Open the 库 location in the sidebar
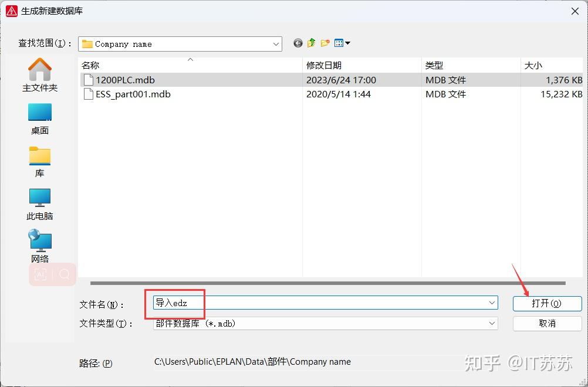The height and width of the screenshot is (387, 588). pyautogui.click(x=39, y=160)
